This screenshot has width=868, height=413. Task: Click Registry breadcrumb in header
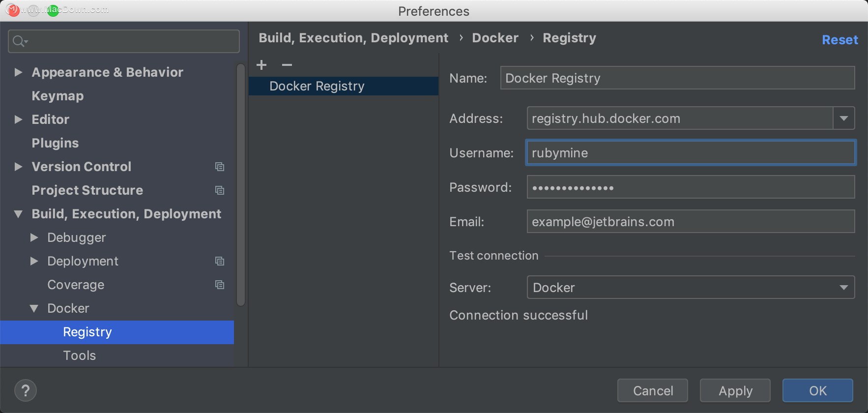click(569, 38)
